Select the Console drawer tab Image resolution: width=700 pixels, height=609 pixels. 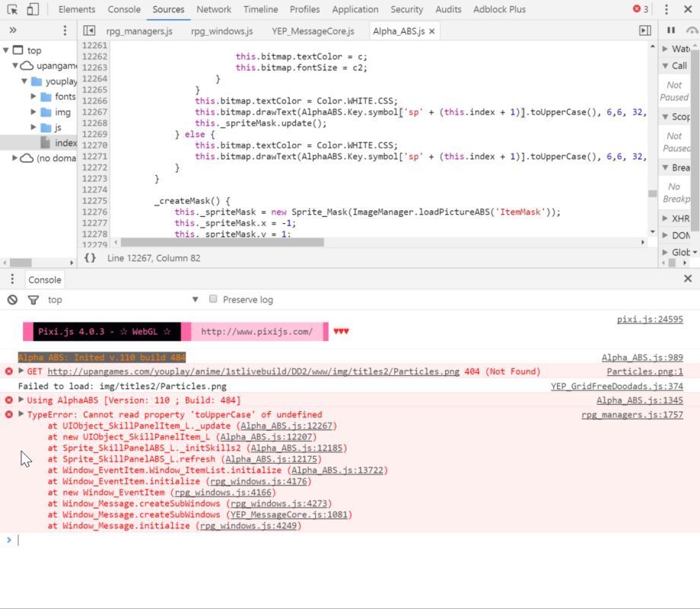(45, 279)
